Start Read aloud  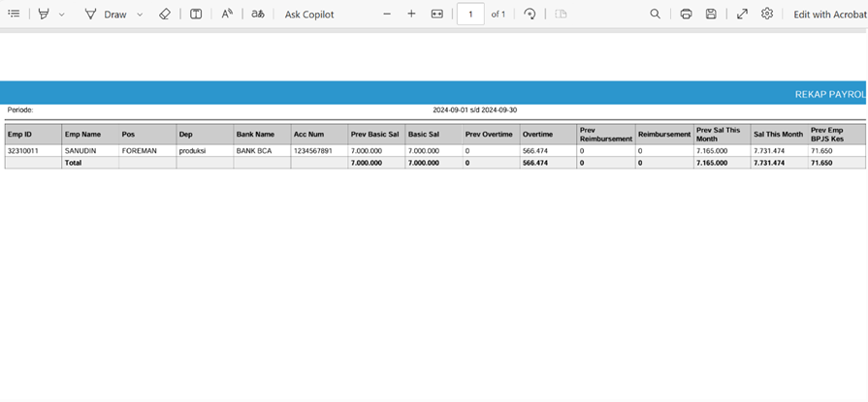coord(227,15)
